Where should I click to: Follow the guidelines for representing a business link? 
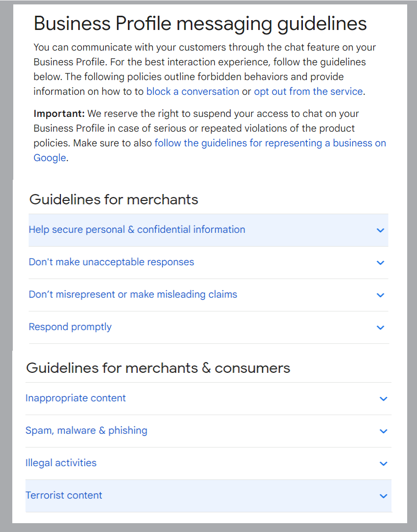click(270, 143)
